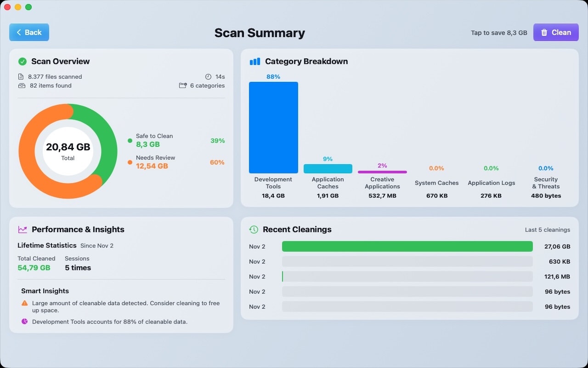This screenshot has width=588, height=368.
Task: Click the purple pie chart icon in Smart Insights
Action: tap(24, 322)
